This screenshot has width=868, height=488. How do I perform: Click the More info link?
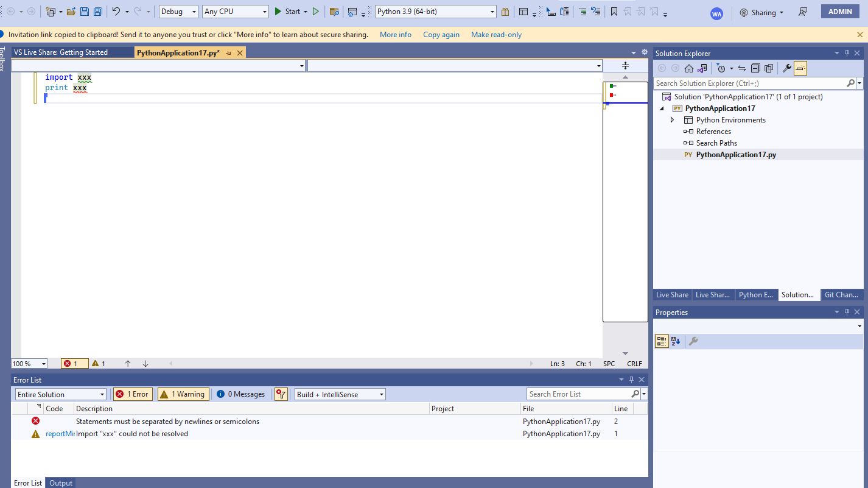click(x=396, y=35)
